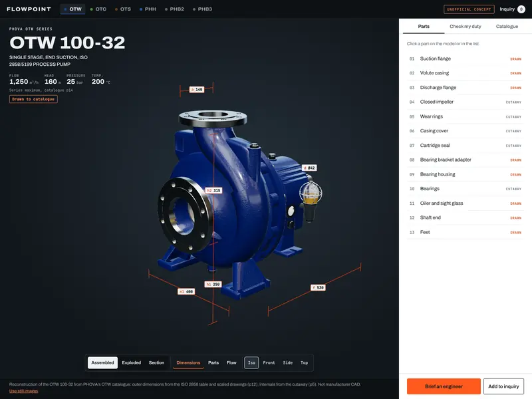
Task: Switch to the OTW series tab
Action: [x=72, y=9]
